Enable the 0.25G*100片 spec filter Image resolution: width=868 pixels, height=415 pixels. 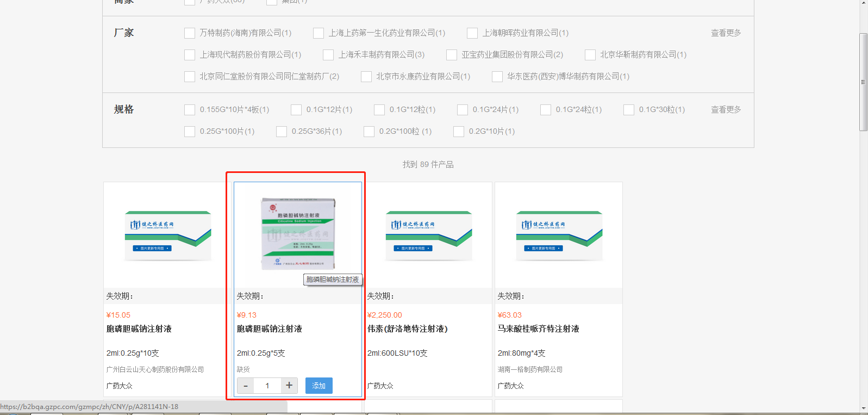[190, 132]
